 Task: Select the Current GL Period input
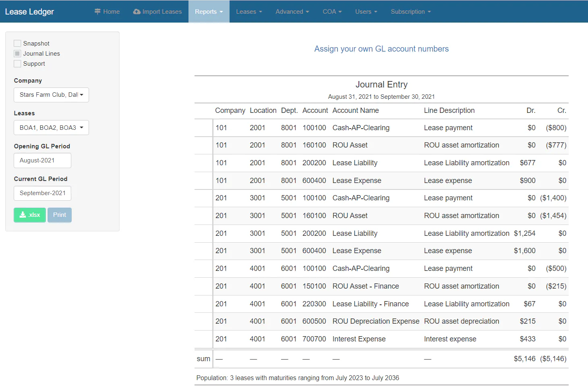[42, 193]
